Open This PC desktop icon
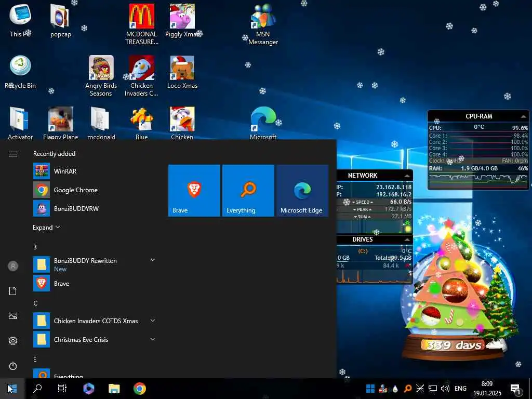 click(20, 20)
